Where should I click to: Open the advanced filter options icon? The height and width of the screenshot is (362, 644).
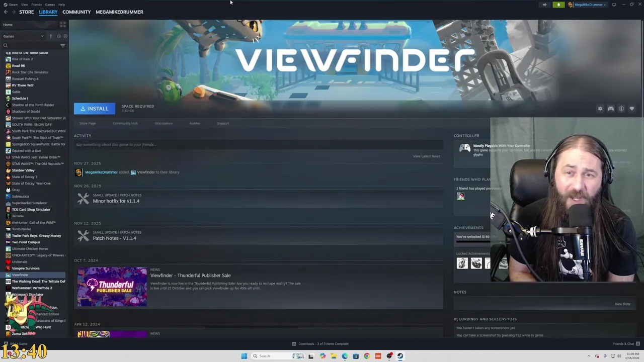click(63, 46)
